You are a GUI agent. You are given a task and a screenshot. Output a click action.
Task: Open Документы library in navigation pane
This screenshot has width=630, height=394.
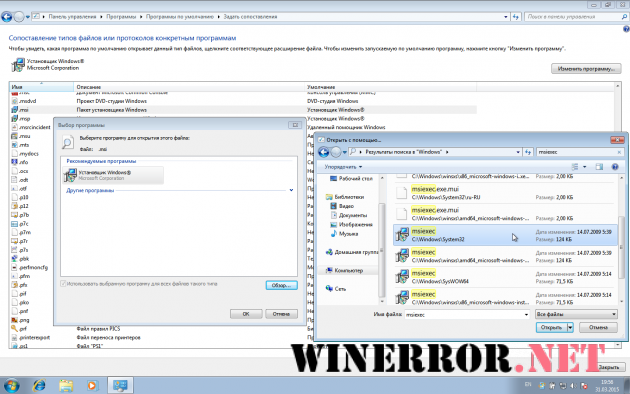(349, 215)
